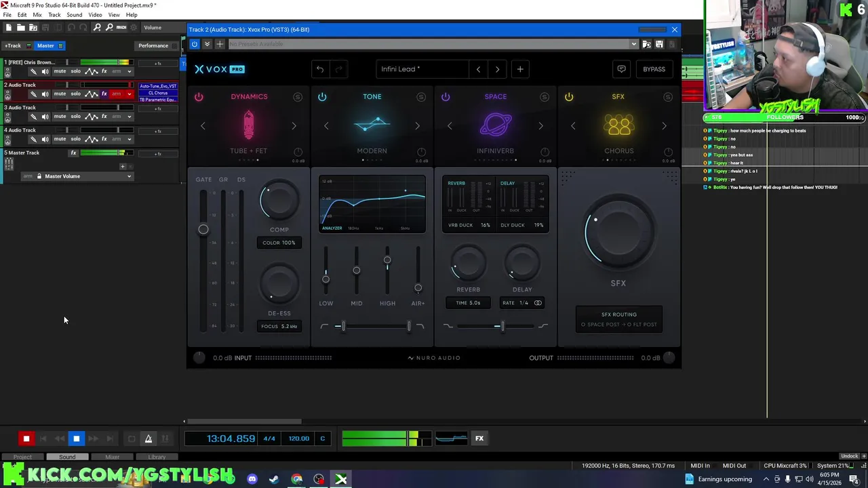Open the zoom in magnifier tool
Viewport: 868px width, 488px height.
97,27
